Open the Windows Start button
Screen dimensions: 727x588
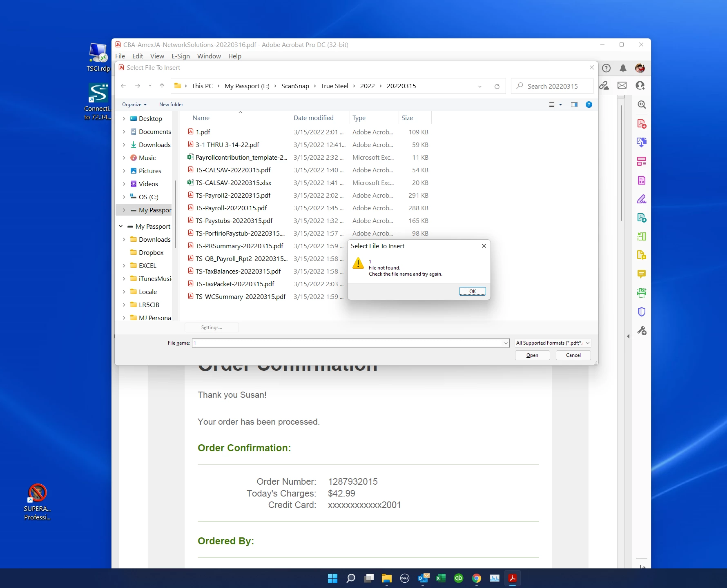[x=333, y=578]
